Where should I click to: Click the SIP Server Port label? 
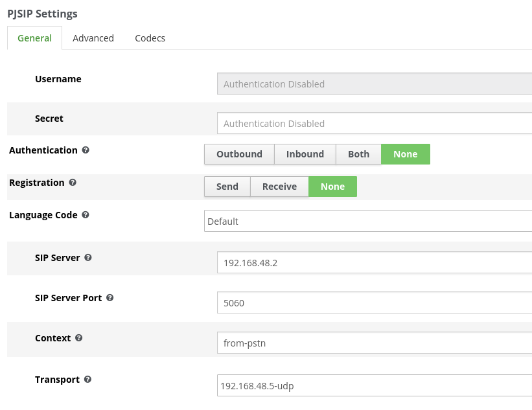click(68, 298)
